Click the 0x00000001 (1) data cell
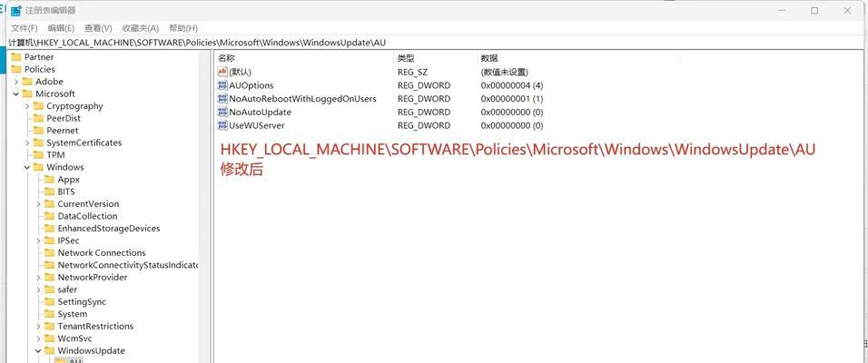Viewport: 868px width, 363px height. tap(512, 99)
